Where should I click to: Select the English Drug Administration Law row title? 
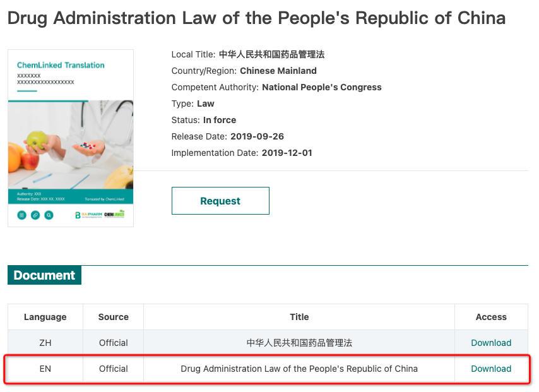click(x=299, y=369)
